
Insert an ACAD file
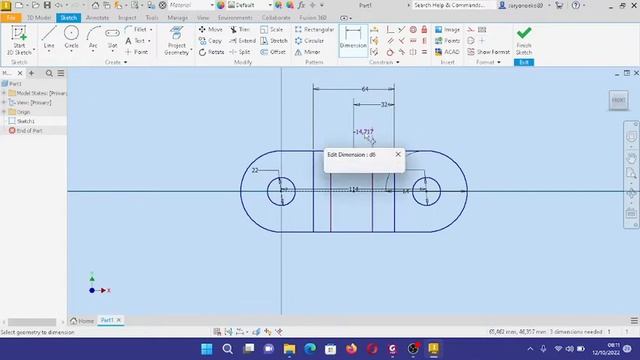[x=447, y=52]
